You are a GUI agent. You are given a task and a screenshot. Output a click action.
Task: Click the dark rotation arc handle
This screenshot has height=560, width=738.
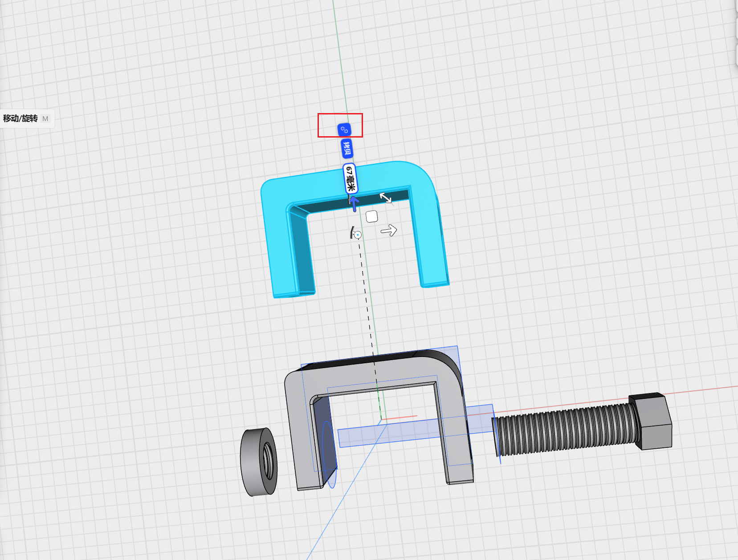click(x=352, y=232)
